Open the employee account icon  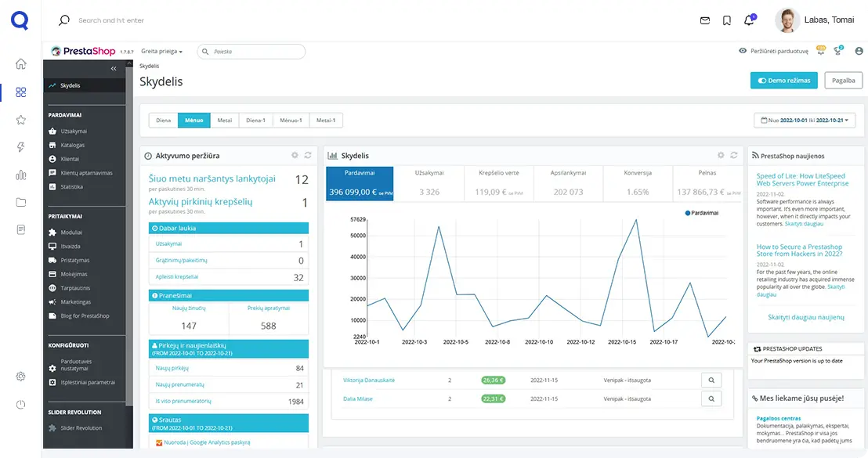click(x=859, y=51)
